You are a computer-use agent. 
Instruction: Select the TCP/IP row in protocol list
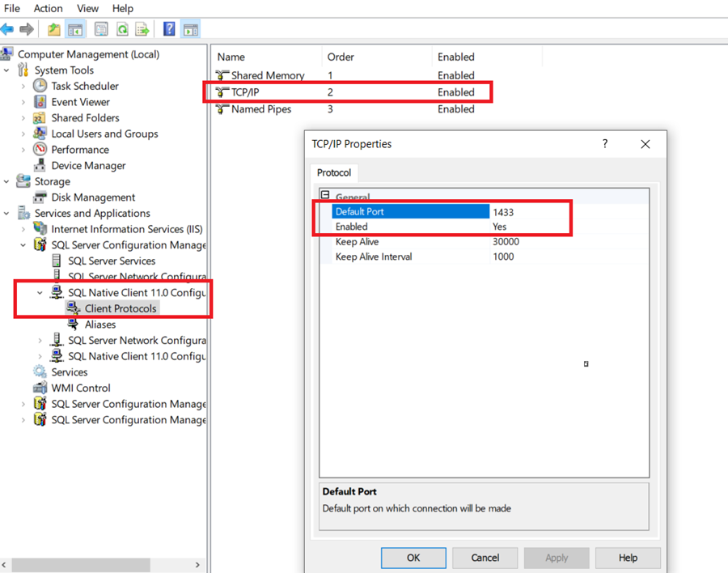pos(348,92)
